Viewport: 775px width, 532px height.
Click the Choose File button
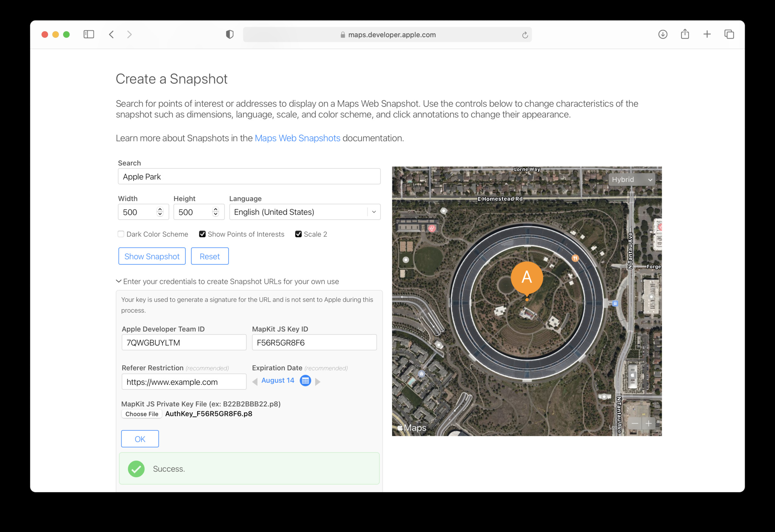point(142,414)
